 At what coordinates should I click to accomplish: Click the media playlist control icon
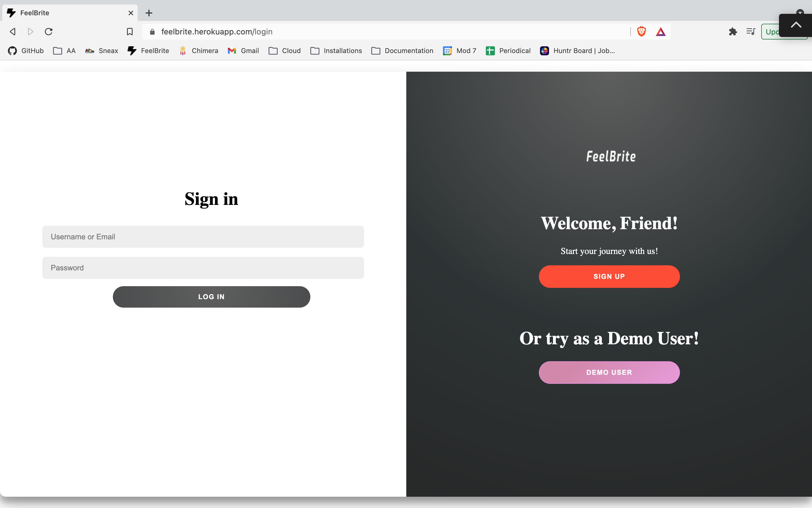coord(750,32)
